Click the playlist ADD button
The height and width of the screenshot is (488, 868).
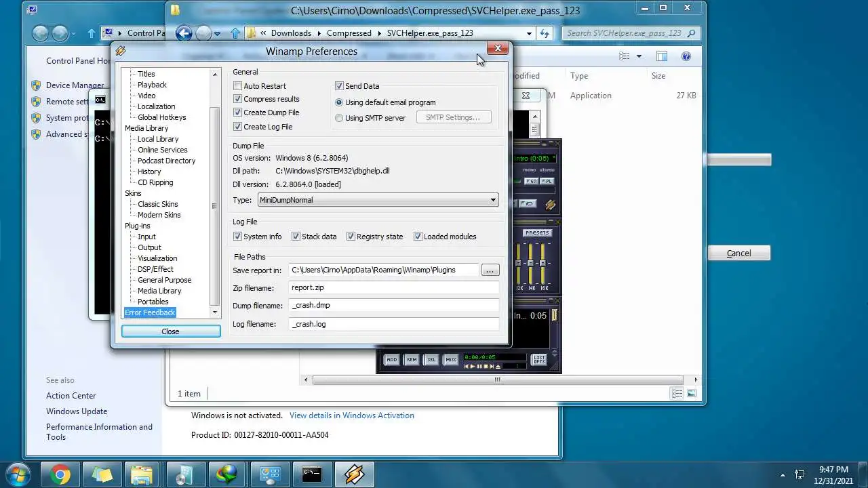tap(391, 360)
